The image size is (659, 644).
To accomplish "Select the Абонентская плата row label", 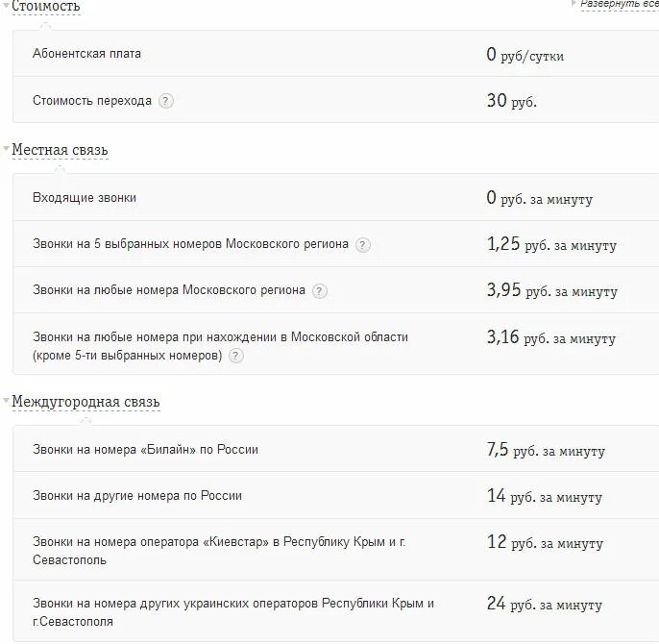I will [x=86, y=54].
